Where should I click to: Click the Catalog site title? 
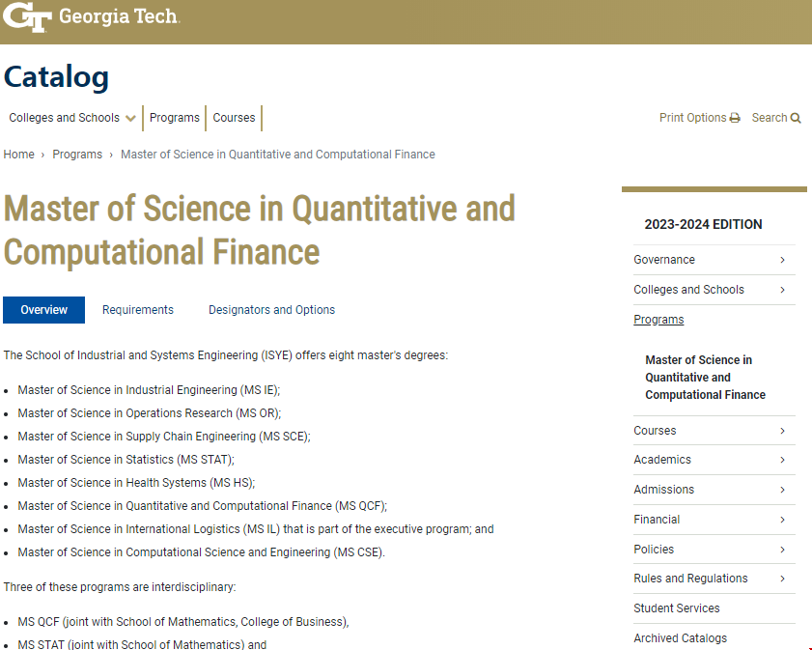(56, 76)
